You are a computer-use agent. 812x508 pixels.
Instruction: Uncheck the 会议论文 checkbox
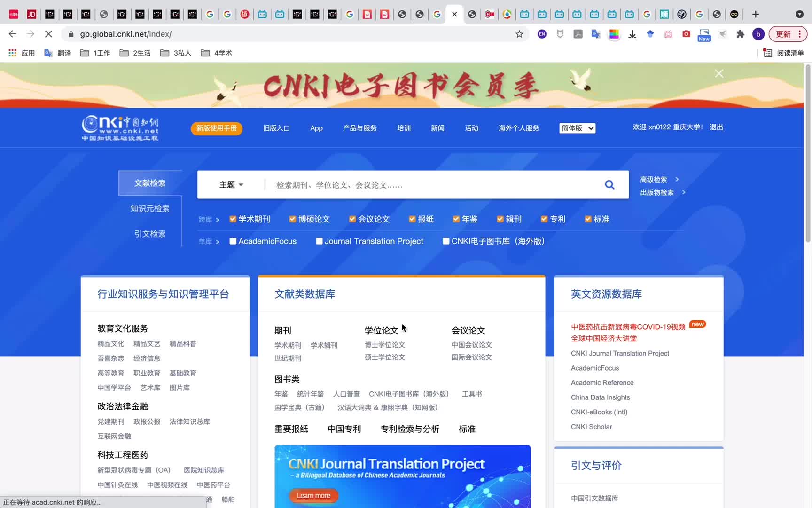(352, 219)
